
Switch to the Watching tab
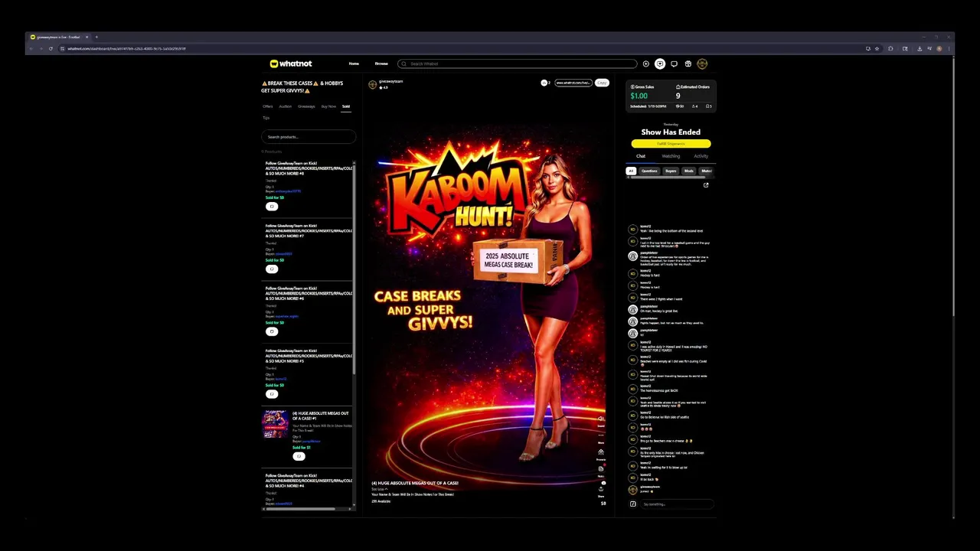pos(671,156)
